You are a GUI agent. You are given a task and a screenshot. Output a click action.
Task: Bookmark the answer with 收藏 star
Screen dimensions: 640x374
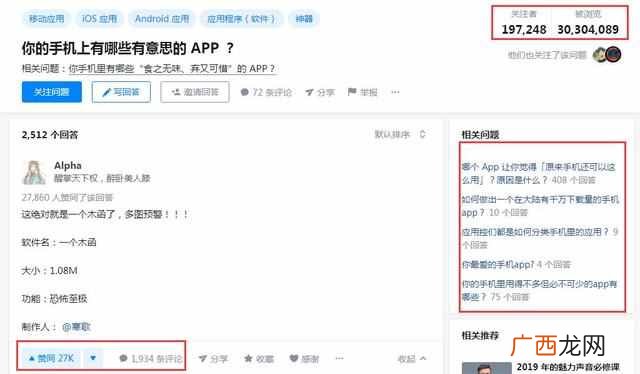259,359
